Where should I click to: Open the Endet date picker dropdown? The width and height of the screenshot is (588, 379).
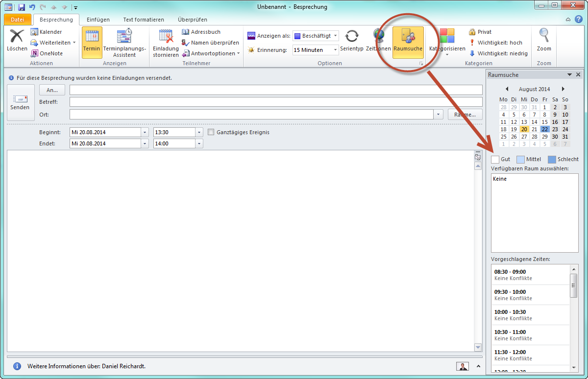click(x=145, y=143)
